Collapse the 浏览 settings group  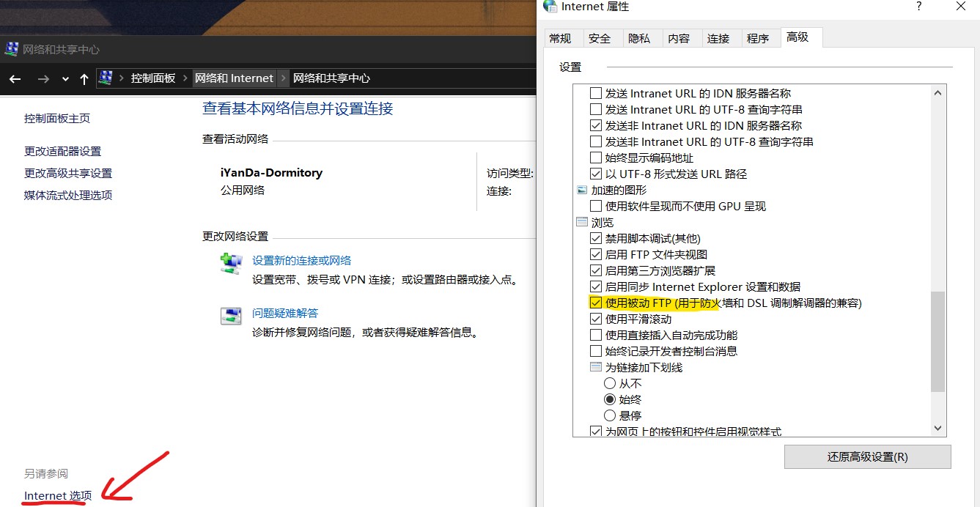(x=582, y=222)
